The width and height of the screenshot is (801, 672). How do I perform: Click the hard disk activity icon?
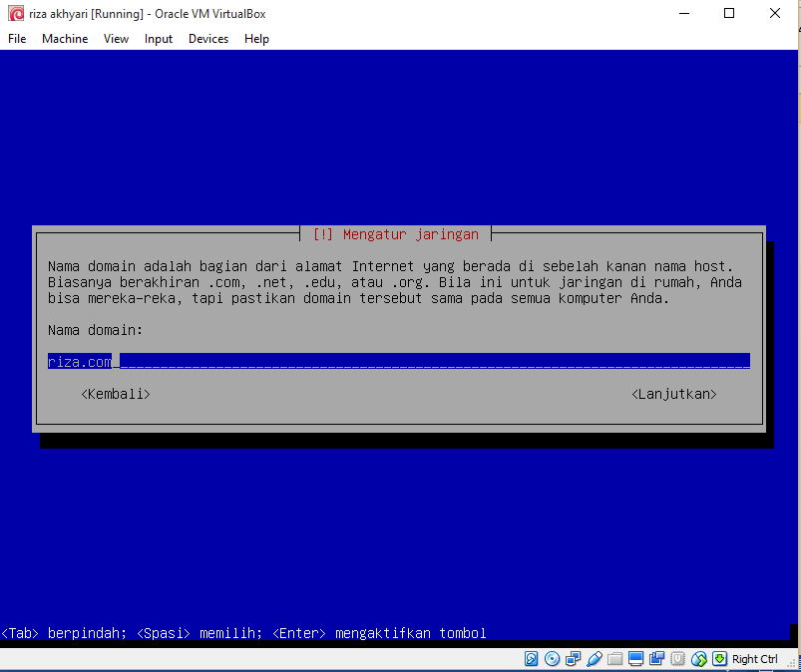[x=531, y=659]
